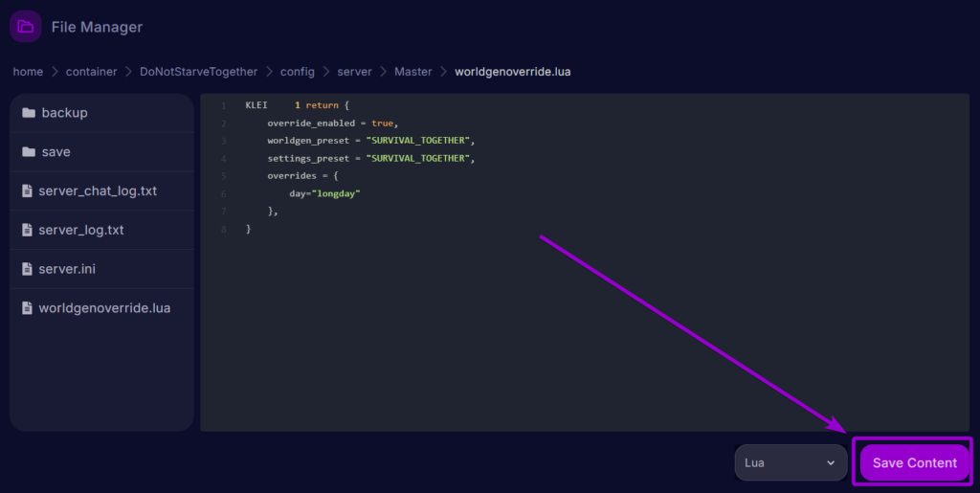Click the server_chat_log.txt file icon
Screen dimensions: 980x493
click(27, 191)
